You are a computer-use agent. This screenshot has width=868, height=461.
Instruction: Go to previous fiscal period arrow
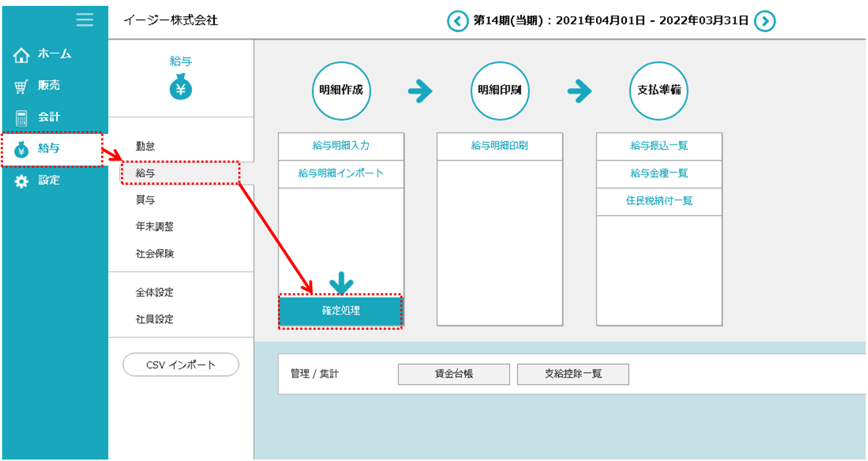coord(457,21)
